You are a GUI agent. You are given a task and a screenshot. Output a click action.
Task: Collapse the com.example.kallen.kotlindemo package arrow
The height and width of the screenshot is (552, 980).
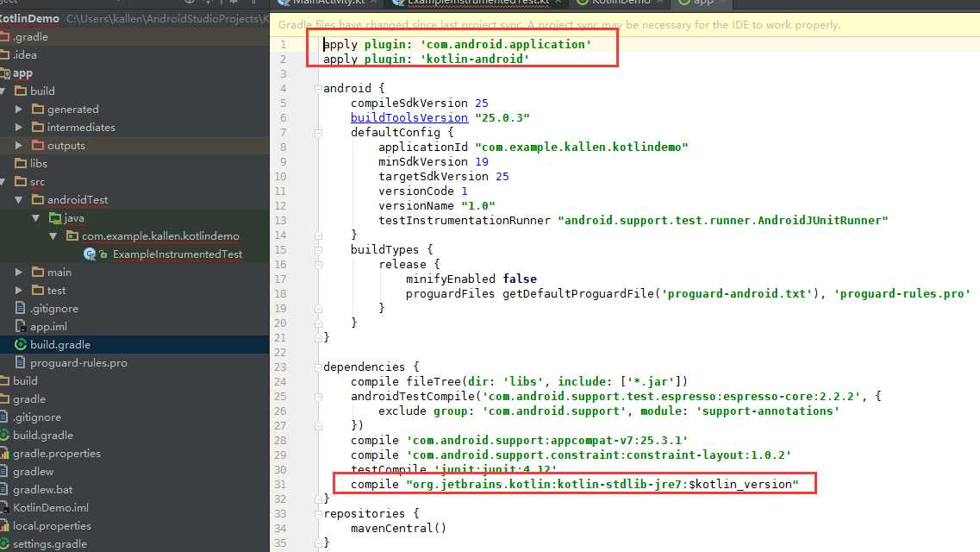(x=53, y=236)
